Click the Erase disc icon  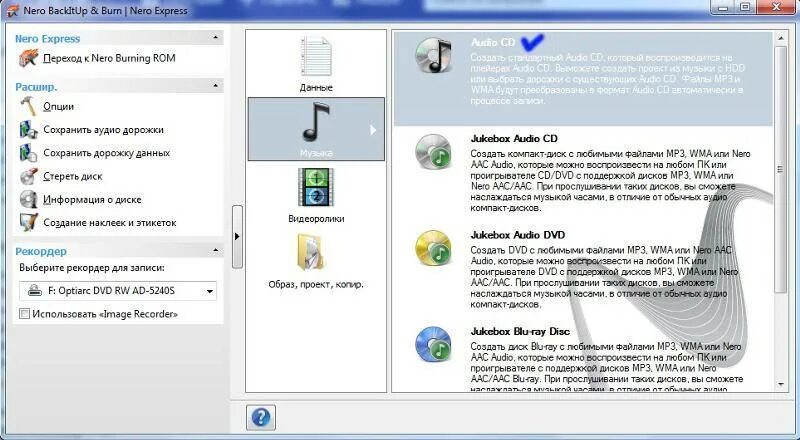coord(28,176)
